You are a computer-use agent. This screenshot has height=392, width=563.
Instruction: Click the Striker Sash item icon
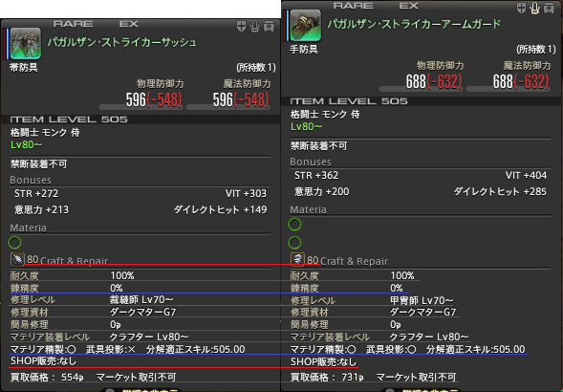26,43
